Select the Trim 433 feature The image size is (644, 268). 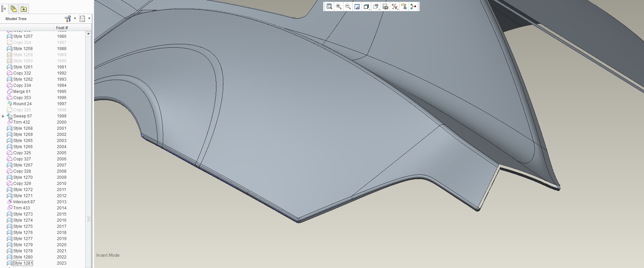pos(21,208)
